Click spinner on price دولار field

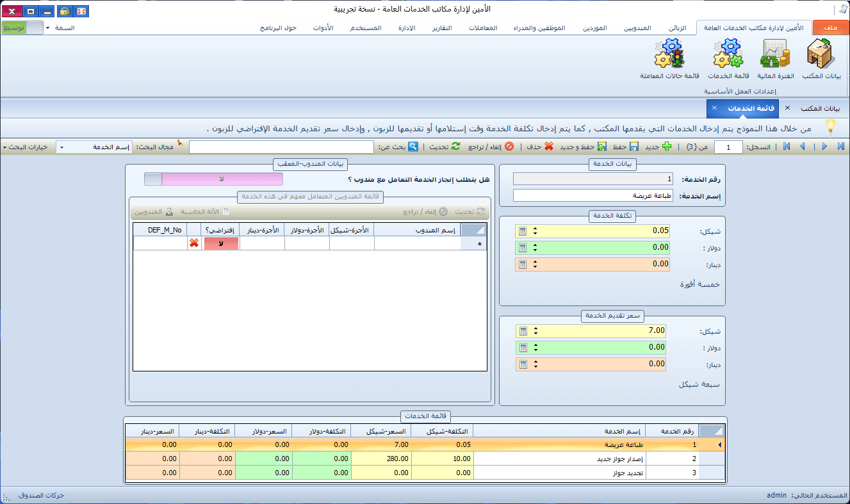[535, 347]
